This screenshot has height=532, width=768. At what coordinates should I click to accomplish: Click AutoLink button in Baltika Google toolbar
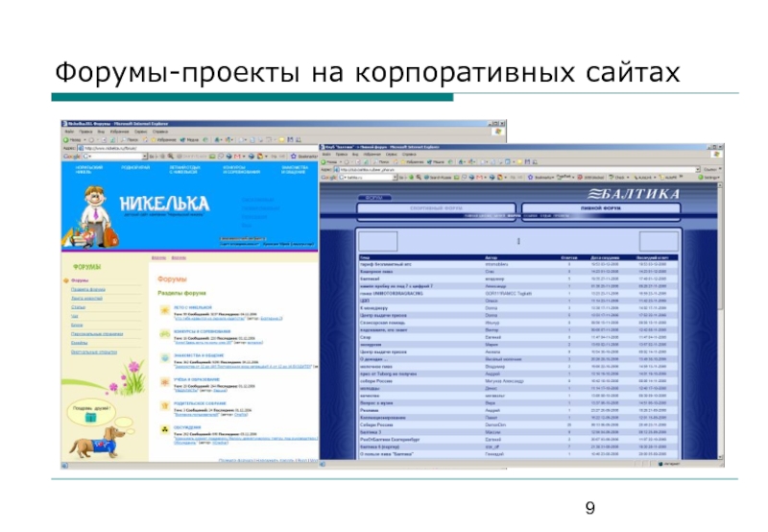(643, 177)
